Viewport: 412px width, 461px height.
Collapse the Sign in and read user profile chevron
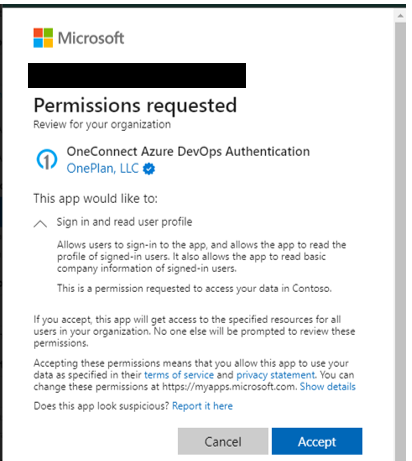point(40,224)
